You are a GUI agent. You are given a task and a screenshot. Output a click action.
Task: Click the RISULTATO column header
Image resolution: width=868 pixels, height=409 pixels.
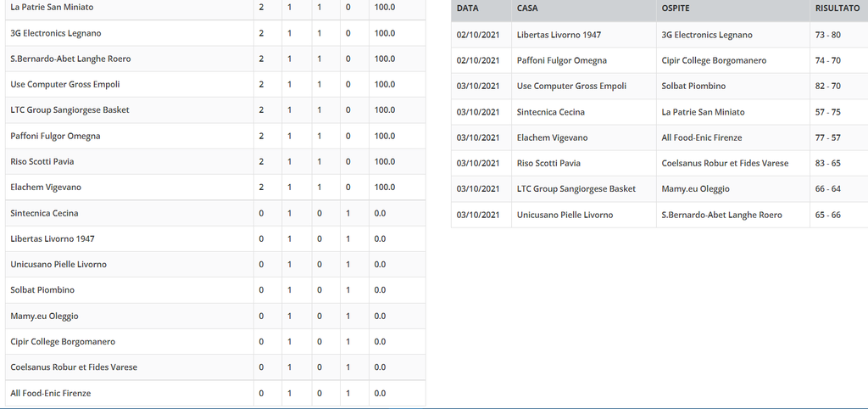(x=837, y=8)
